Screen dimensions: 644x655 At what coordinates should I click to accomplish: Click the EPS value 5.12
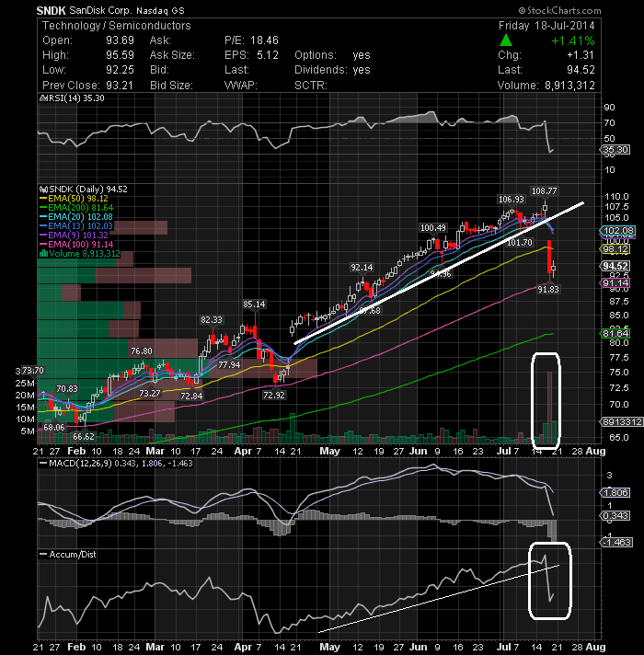(x=268, y=55)
